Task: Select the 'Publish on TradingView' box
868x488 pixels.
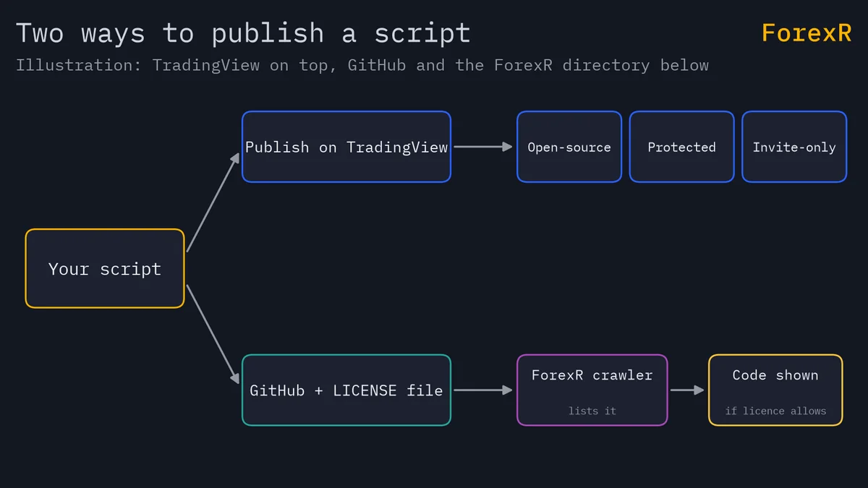Action: (346, 147)
